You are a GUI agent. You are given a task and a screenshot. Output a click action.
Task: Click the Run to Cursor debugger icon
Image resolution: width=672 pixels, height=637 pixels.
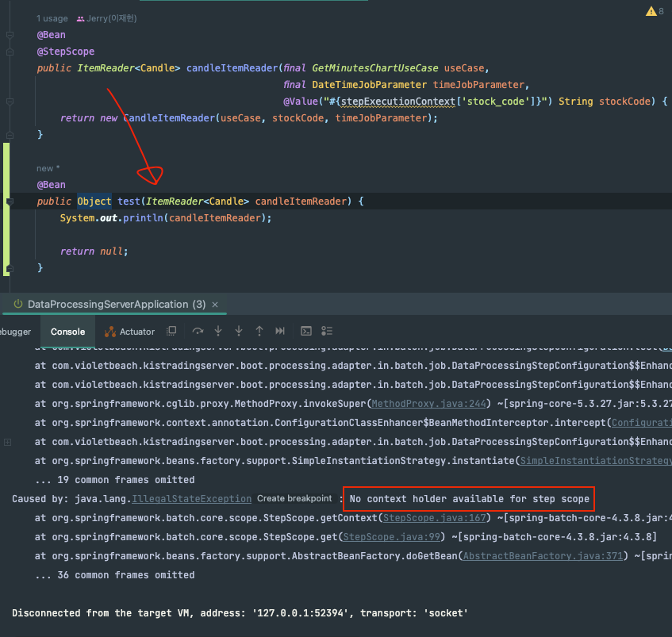tap(280, 331)
